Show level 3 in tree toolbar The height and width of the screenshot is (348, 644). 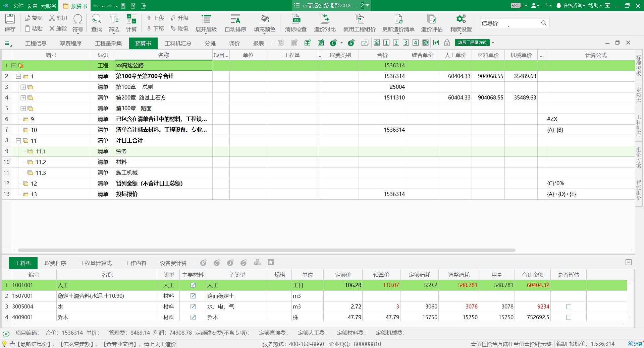(x=406, y=43)
